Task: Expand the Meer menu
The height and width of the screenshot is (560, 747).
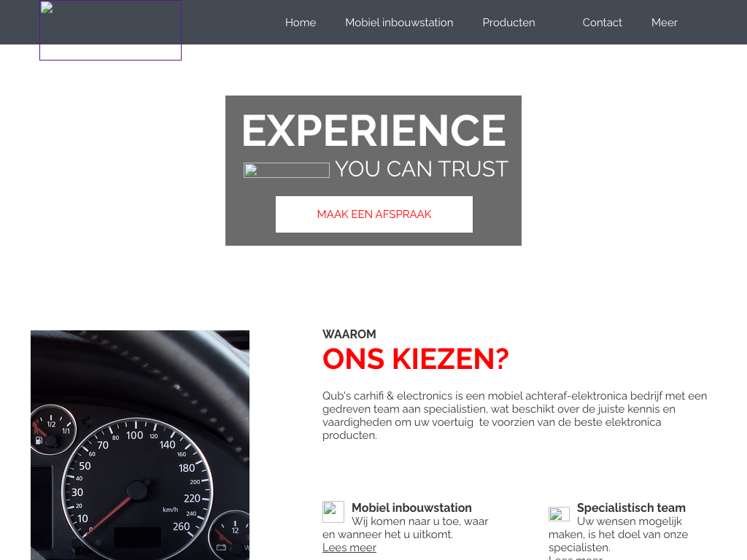Action: 664,23
